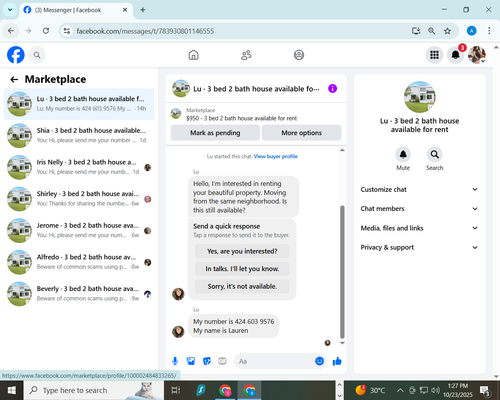500x400 pixels.
Task: Open a new Chrome tab
Action: pos(143,10)
